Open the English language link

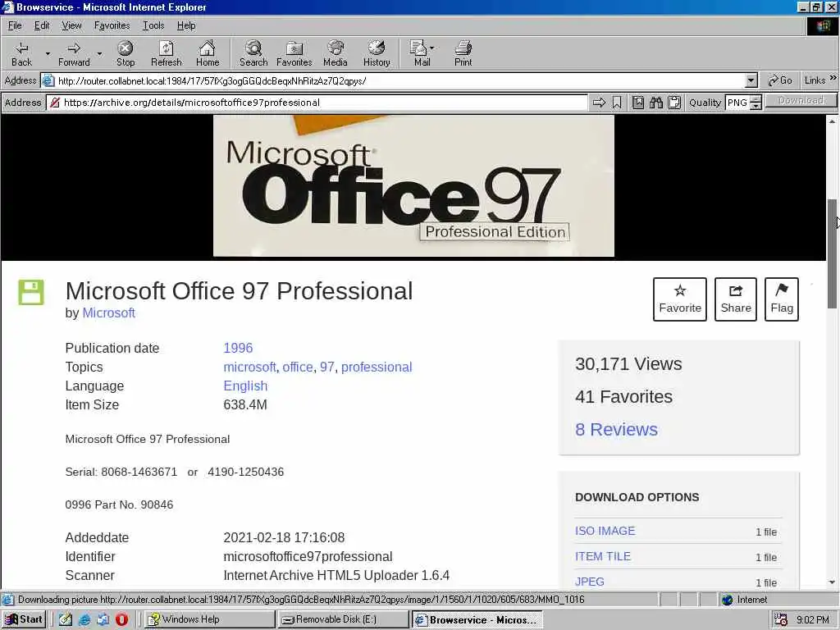coord(245,386)
